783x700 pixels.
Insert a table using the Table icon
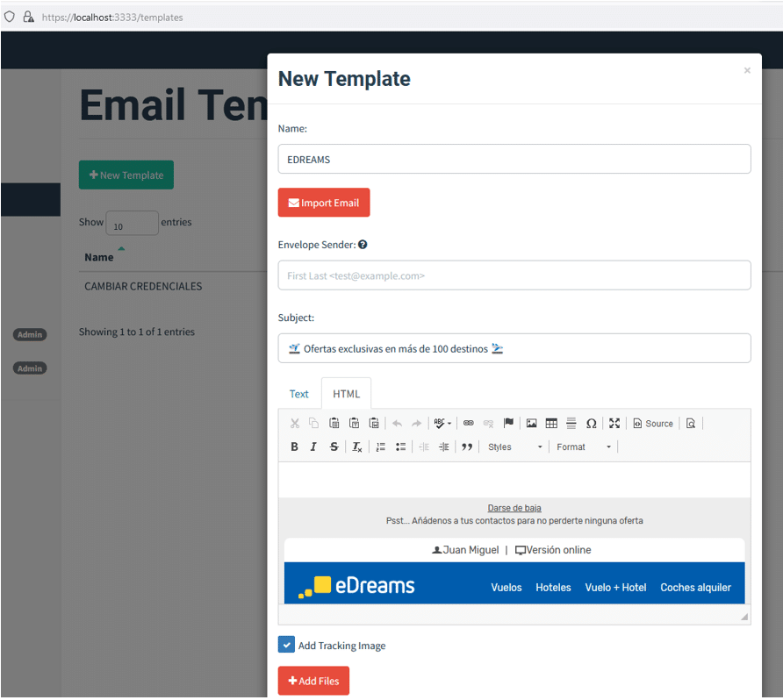[x=551, y=423]
